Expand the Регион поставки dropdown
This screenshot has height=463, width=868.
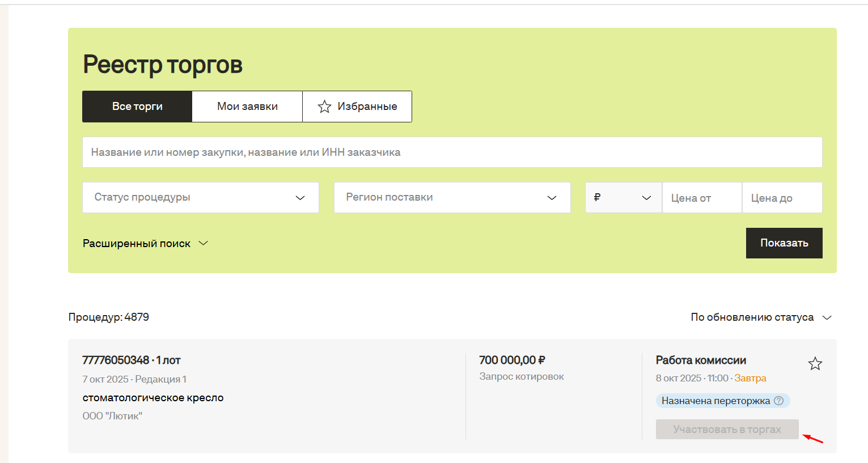452,198
